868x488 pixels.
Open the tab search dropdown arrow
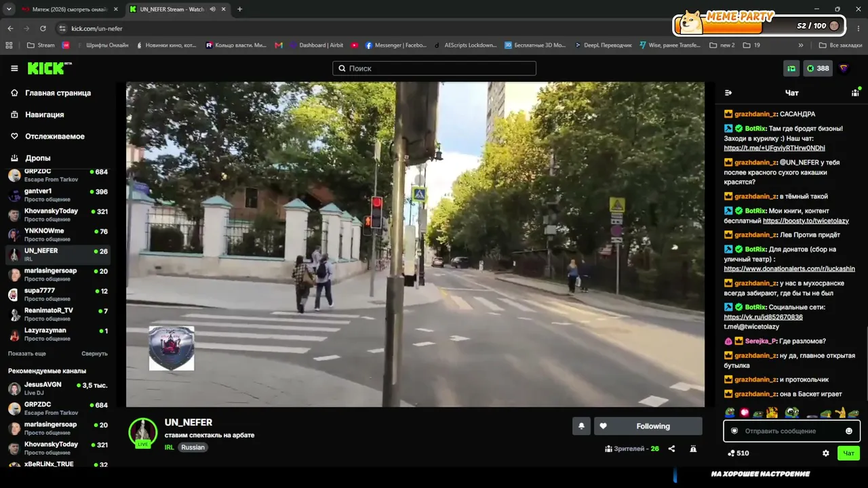9,9
